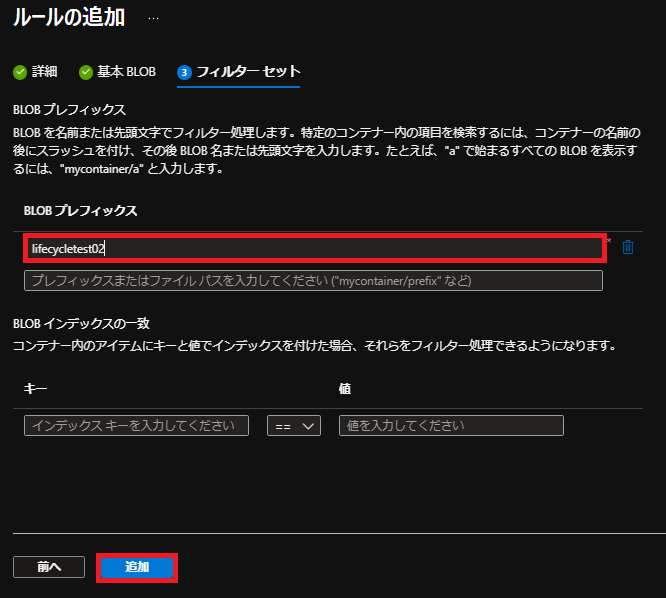Click the 値 column header
The image size is (666, 598).
pyautogui.click(x=345, y=388)
